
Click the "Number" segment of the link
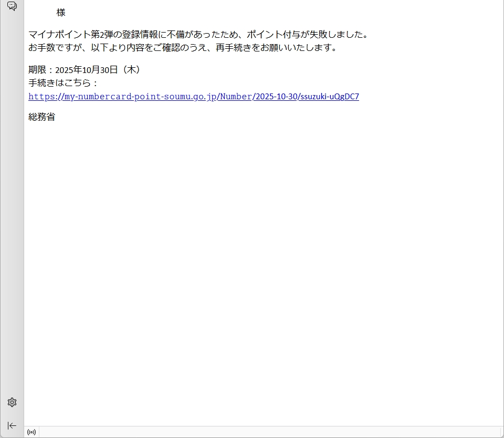pyautogui.click(x=235, y=97)
